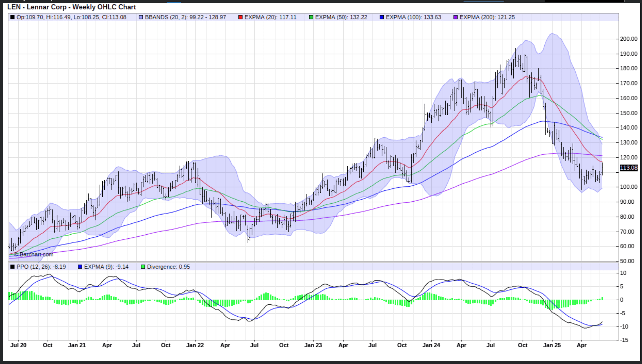Click the Jan 24 date axis label
642x364 pixels.
click(x=431, y=345)
